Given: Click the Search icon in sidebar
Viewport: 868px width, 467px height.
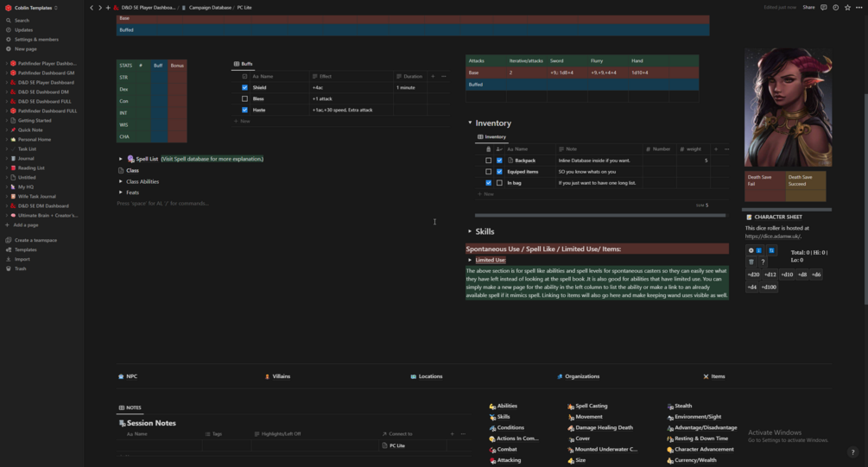Looking at the screenshot, I should (9, 21).
